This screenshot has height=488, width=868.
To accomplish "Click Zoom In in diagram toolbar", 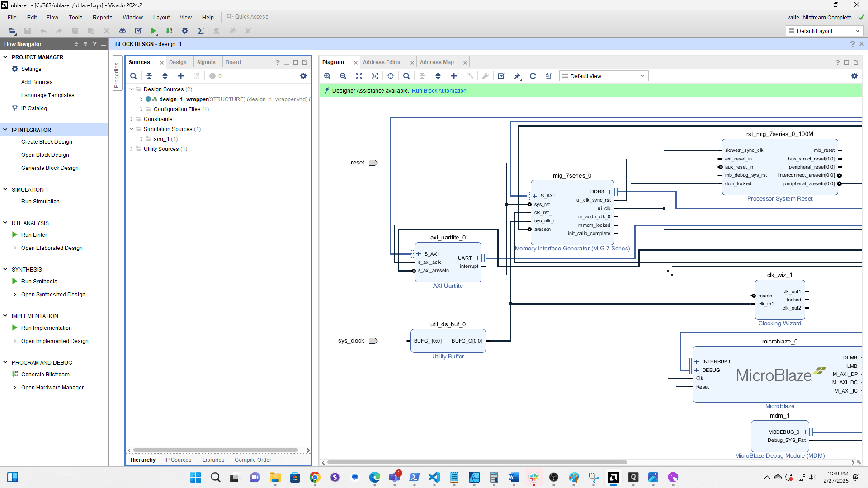I will (x=327, y=76).
